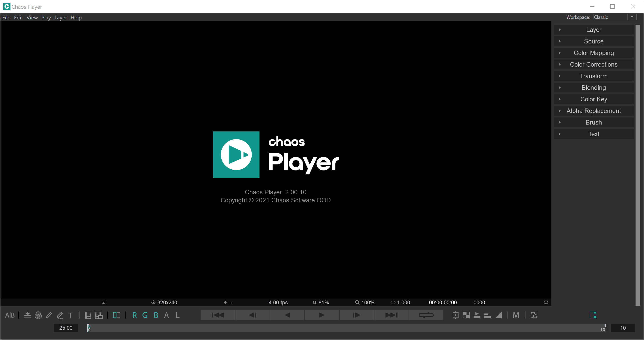Click the two stacked bars icon
The height and width of the screenshot is (340, 644).
point(487,315)
